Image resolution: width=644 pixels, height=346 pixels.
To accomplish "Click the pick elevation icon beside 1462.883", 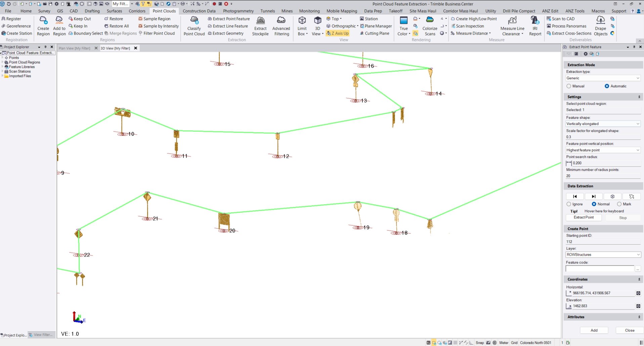I will tap(638, 306).
